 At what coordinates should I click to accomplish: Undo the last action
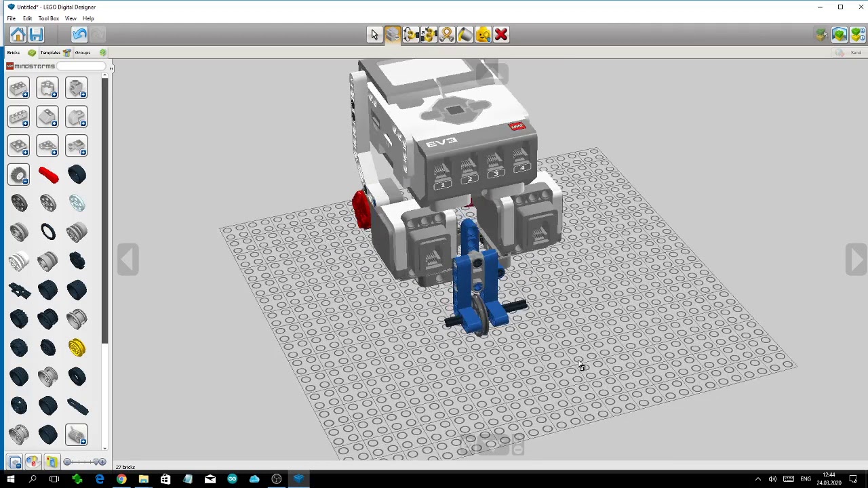click(79, 35)
